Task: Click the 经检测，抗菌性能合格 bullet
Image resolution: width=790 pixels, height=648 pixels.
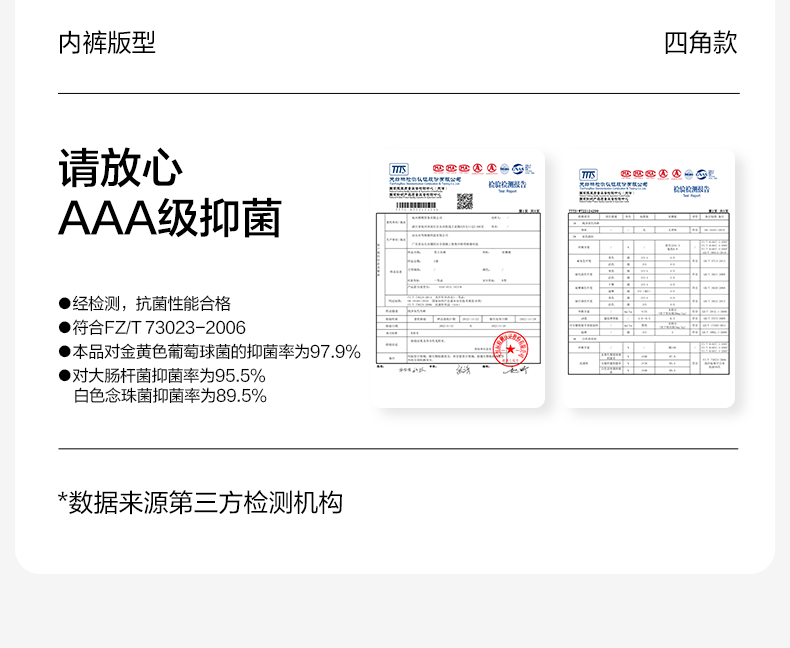Action: [x=145, y=303]
